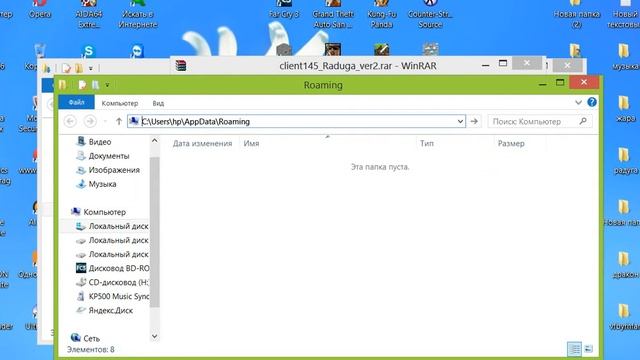Open the Вид ribbon tab

(x=158, y=103)
